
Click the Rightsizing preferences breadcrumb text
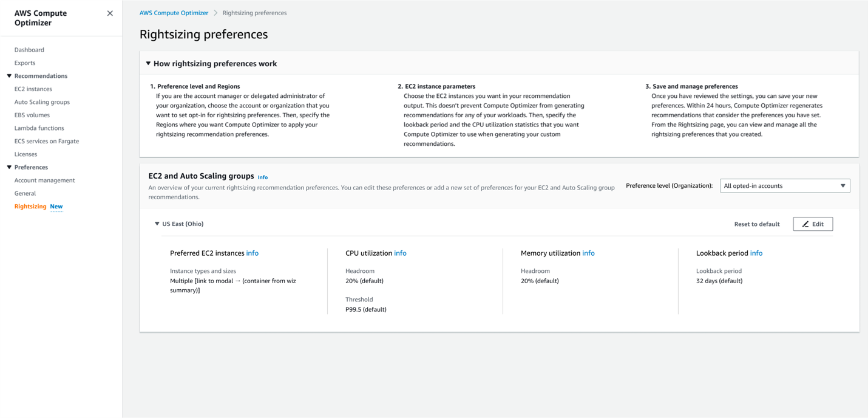tap(254, 13)
